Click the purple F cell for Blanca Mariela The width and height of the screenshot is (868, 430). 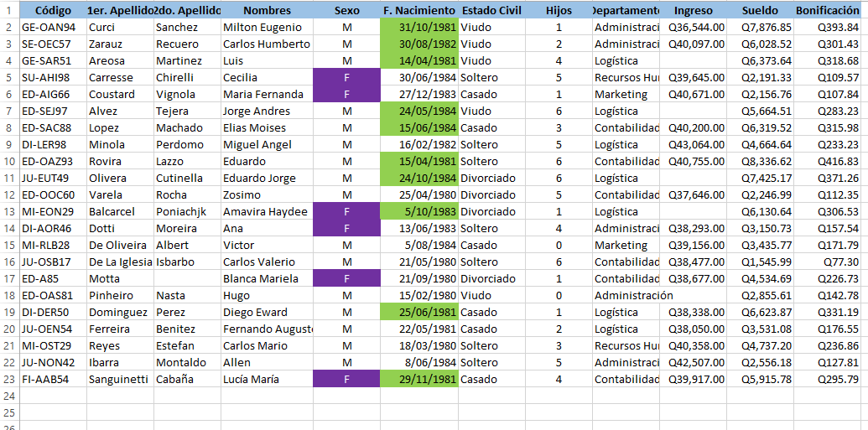(346, 279)
